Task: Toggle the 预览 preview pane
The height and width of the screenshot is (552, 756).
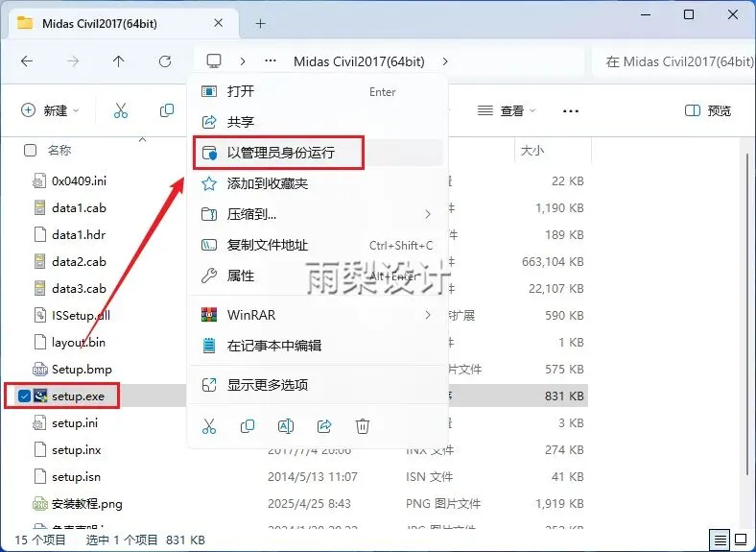Action: [708, 111]
